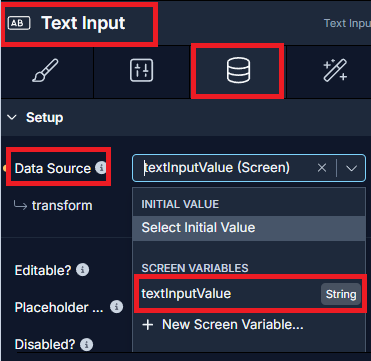This screenshot has height=361, width=371.
Task: Show info for Data Source
Action: coord(100,168)
